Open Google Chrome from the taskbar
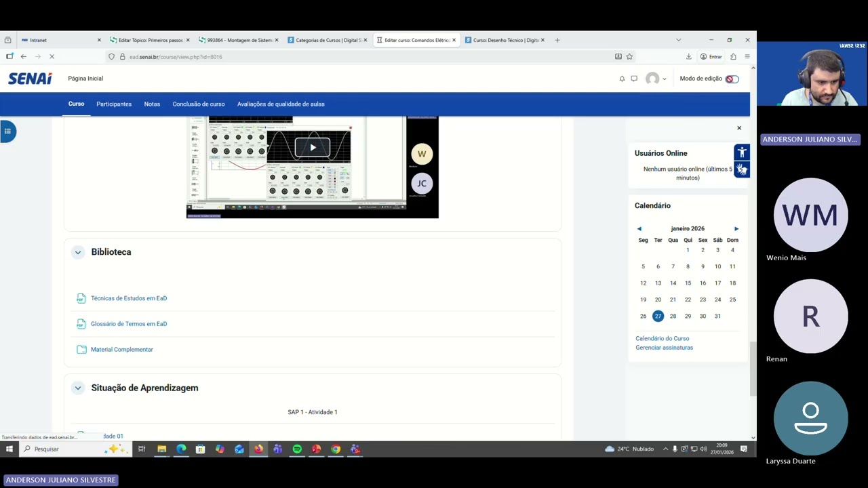The image size is (868, 488). 336,449
